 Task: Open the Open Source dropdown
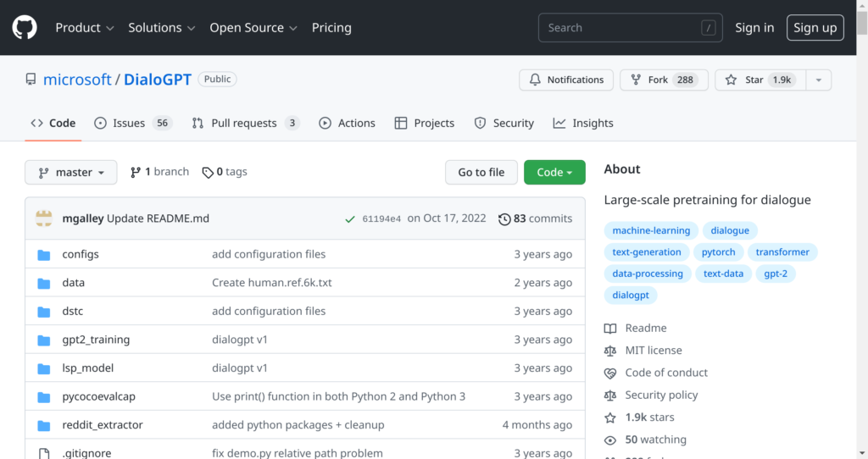coord(253,28)
